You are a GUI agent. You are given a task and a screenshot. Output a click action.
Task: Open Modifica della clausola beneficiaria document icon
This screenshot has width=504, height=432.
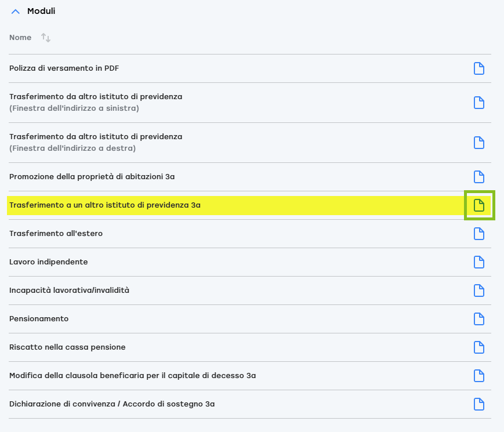pyautogui.click(x=479, y=376)
